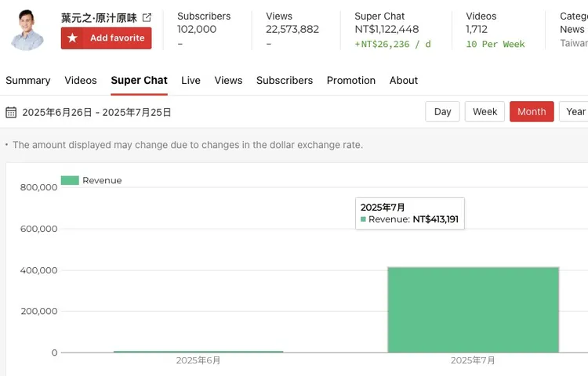Select the Super Chat tab

point(139,80)
